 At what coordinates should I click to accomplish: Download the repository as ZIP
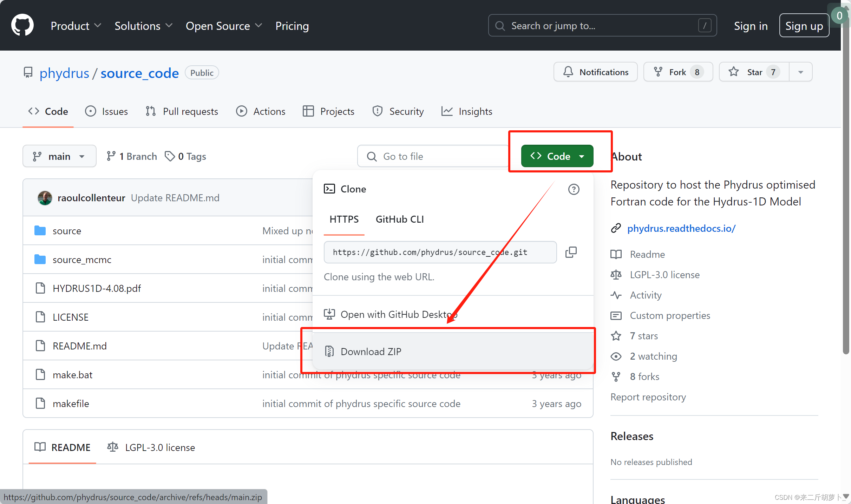[371, 352]
